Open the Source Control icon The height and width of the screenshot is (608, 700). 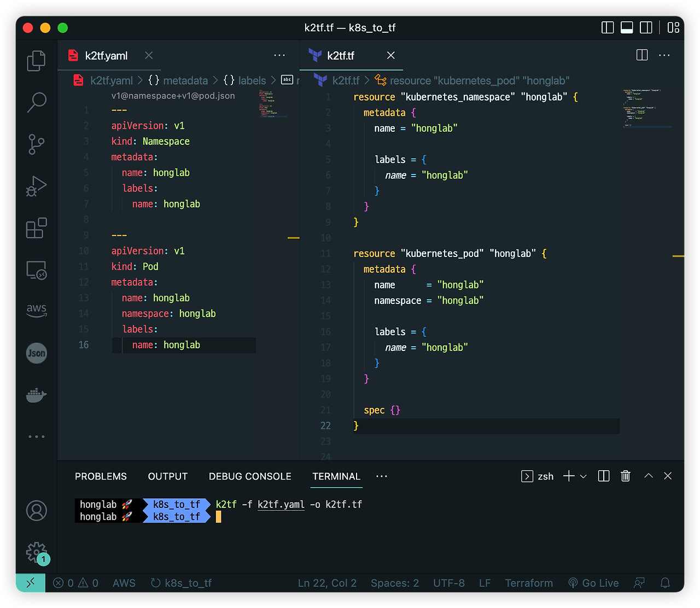[36, 144]
